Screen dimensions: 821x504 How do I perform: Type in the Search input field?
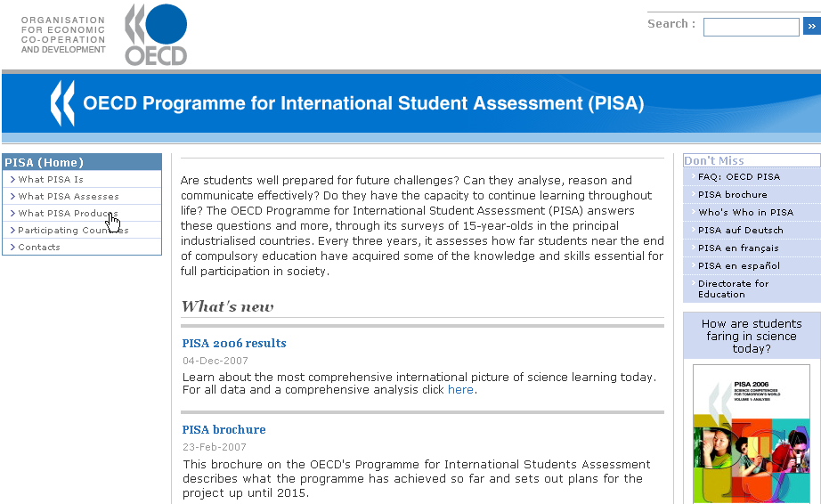click(x=751, y=28)
